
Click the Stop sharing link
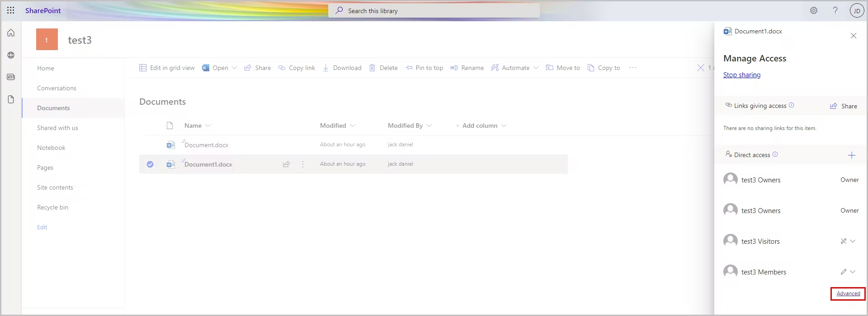[742, 75]
